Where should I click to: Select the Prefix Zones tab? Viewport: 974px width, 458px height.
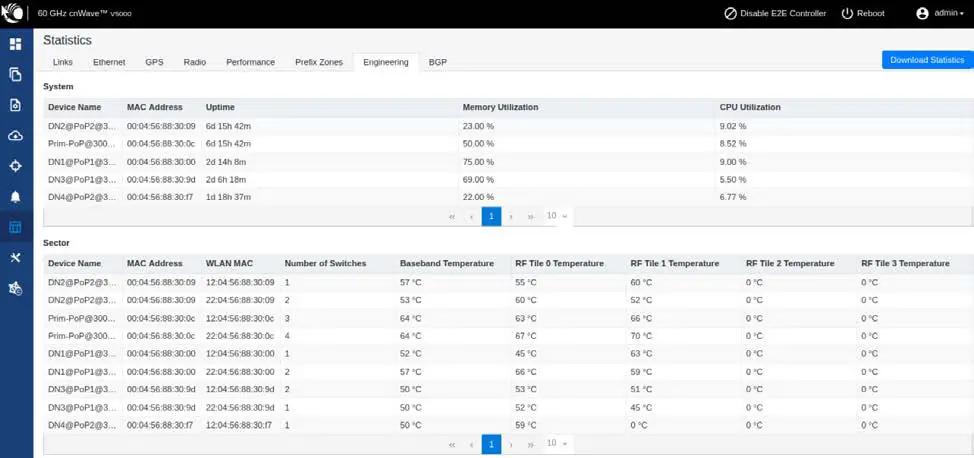point(319,62)
